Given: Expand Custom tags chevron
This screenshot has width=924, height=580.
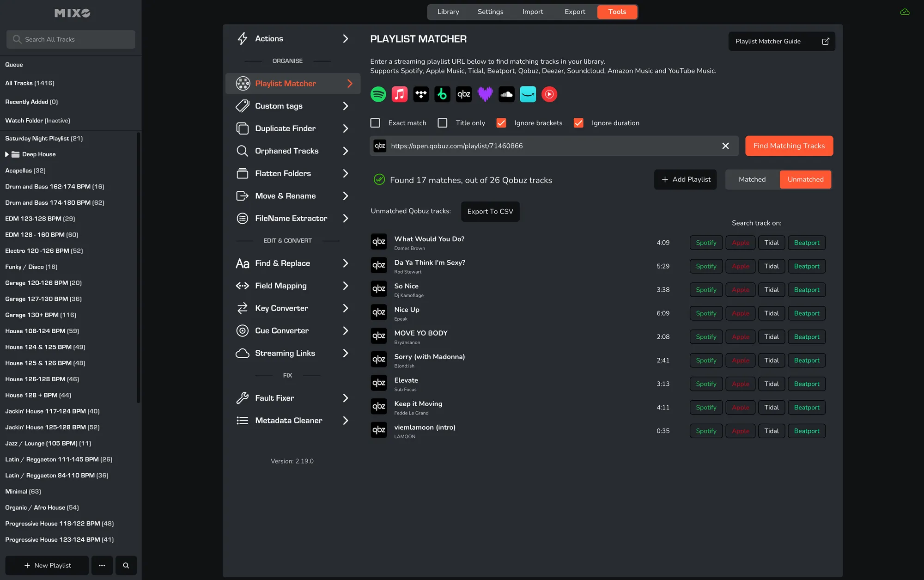Looking at the screenshot, I should 345,106.
